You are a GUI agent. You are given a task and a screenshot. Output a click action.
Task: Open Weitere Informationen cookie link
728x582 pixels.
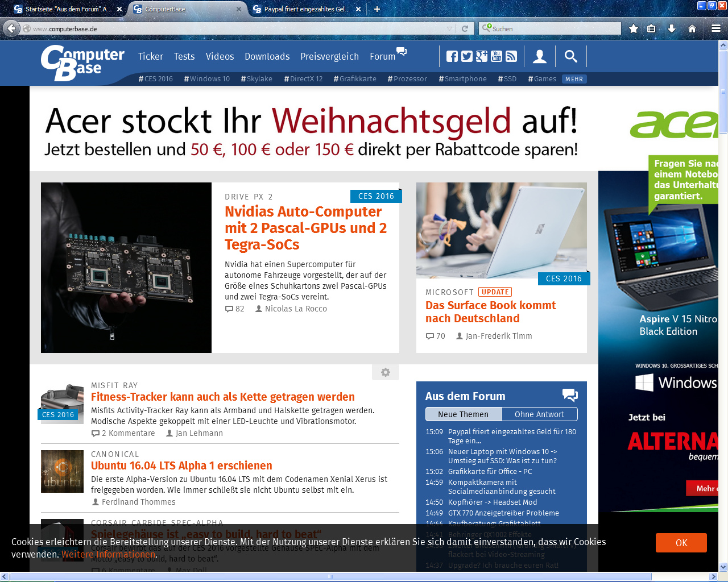pyautogui.click(x=109, y=554)
